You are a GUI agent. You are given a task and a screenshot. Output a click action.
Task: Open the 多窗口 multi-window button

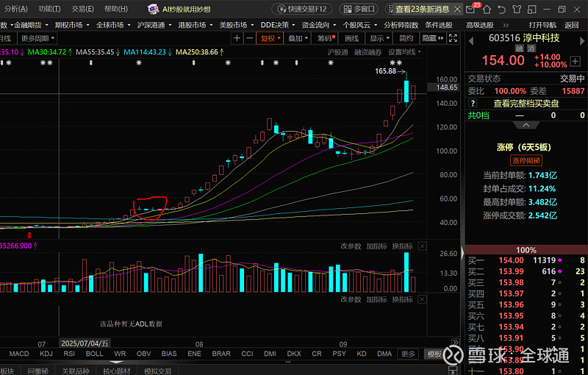point(359,9)
